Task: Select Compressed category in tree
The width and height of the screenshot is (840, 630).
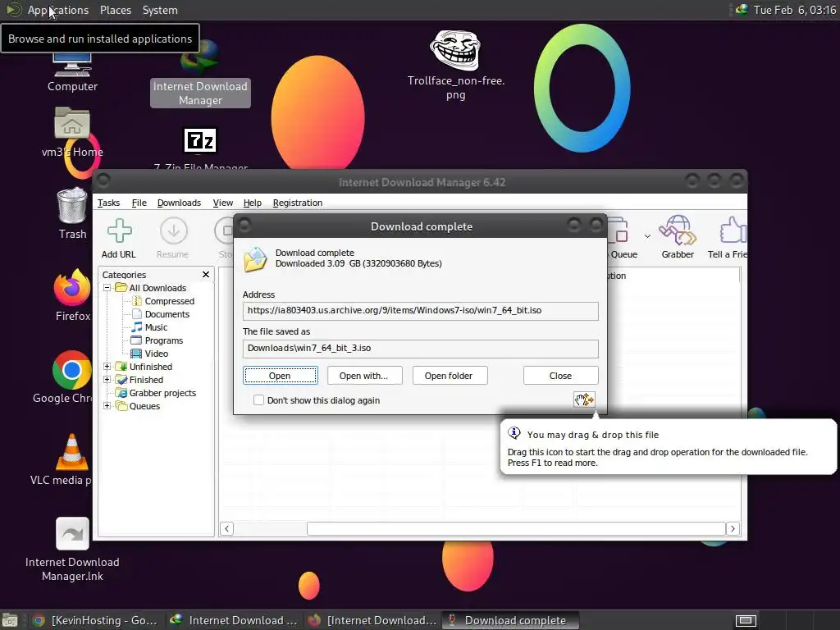Action: point(169,301)
